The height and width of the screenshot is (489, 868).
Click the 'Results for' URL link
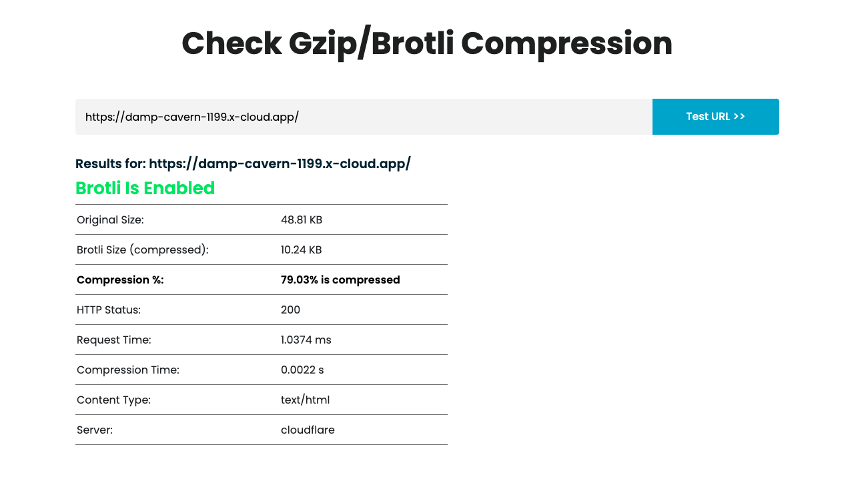pos(280,163)
